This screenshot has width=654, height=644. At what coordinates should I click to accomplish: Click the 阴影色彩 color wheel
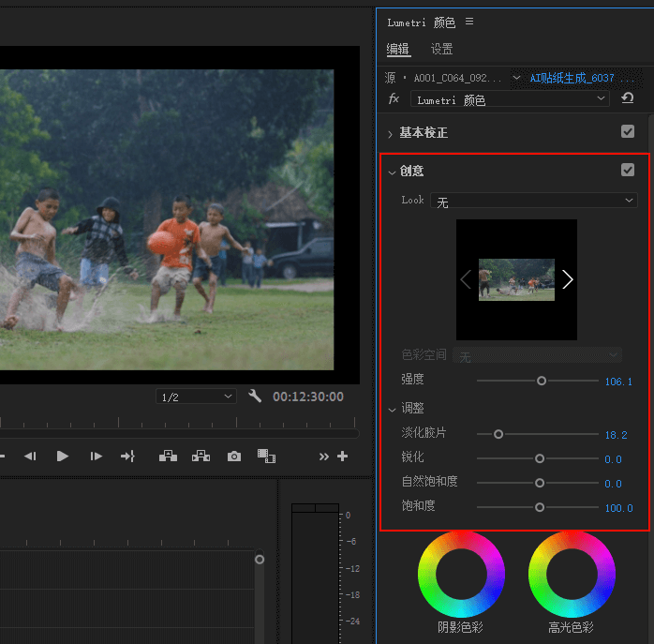click(461, 574)
